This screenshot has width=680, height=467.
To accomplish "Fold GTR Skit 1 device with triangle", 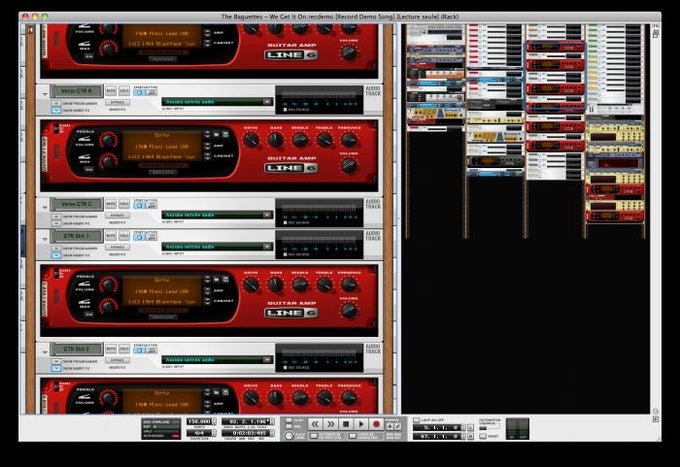I will pos(44,239).
